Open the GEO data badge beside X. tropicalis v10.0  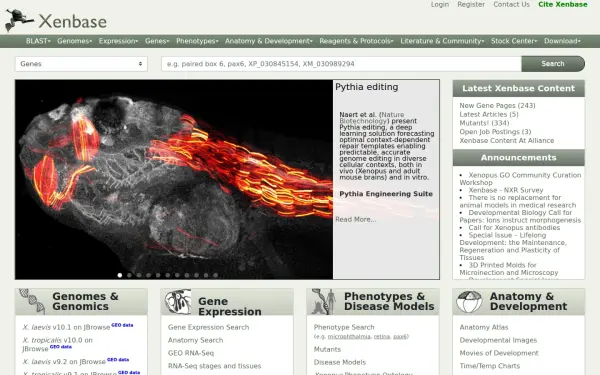tap(60, 347)
